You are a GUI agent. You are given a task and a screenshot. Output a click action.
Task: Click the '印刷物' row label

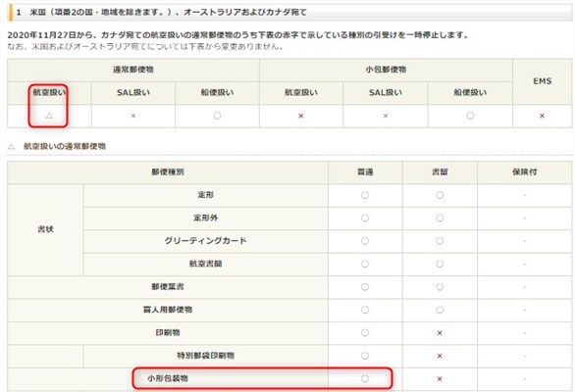[168, 332]
